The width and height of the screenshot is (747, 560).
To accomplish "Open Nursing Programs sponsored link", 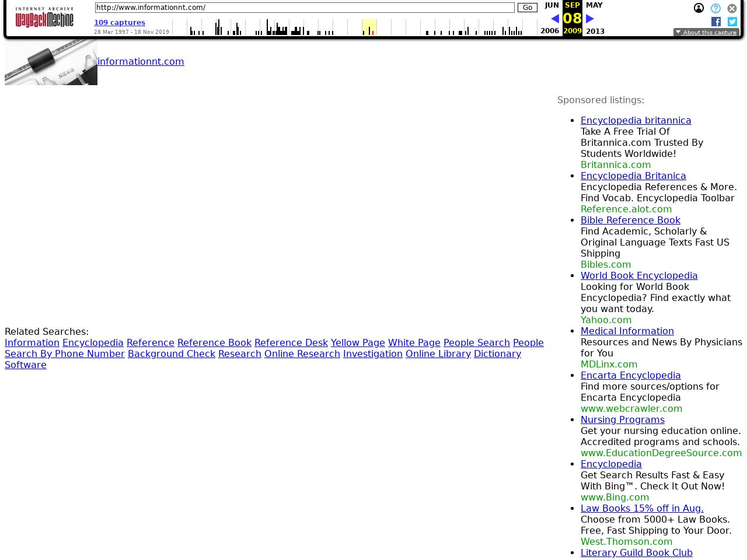I will pyautogui.click(x=622, y=419).
